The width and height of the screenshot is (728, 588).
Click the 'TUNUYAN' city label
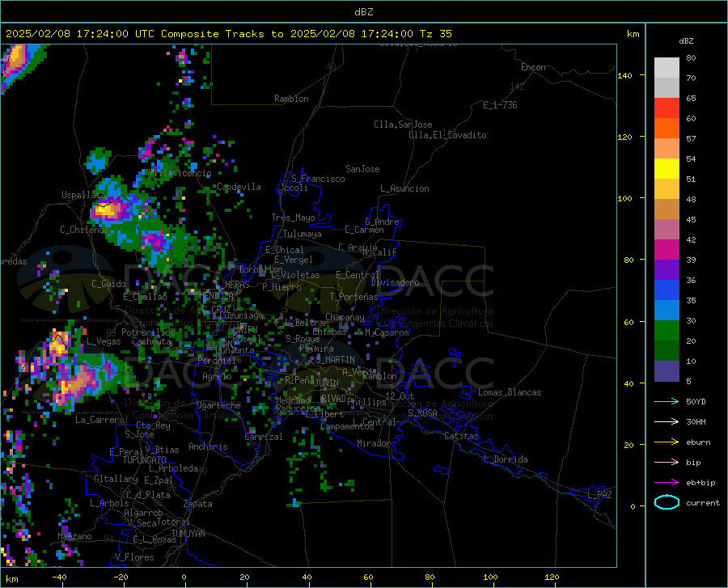click(x=188, y=534)
